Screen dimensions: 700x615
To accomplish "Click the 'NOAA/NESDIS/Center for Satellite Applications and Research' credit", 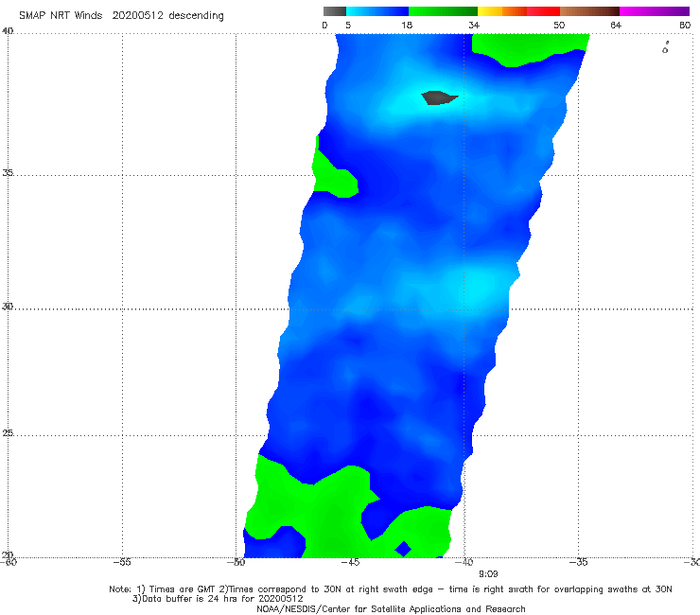I will pyautogui.click(x=391, y=608).
